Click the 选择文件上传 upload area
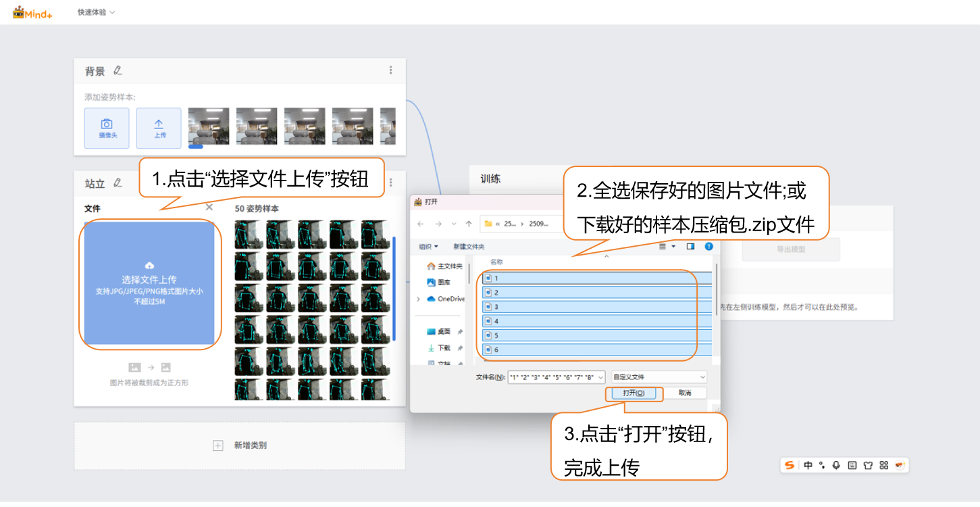 tap(149, 284)
